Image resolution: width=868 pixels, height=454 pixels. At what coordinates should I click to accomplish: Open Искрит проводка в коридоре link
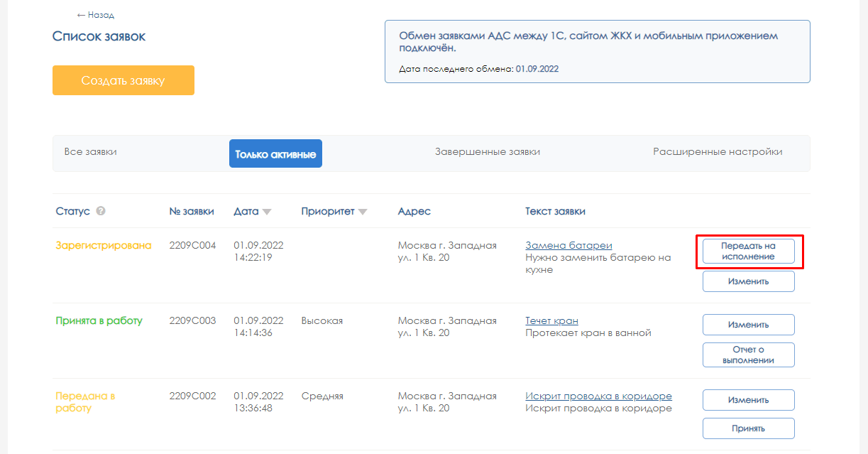[598, 396]
